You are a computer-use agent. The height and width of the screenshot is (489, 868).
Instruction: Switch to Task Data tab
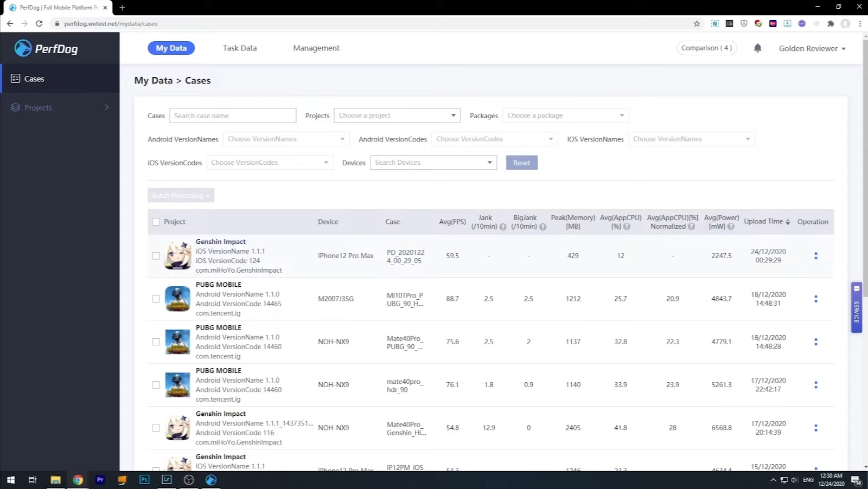tap(240, 48)
